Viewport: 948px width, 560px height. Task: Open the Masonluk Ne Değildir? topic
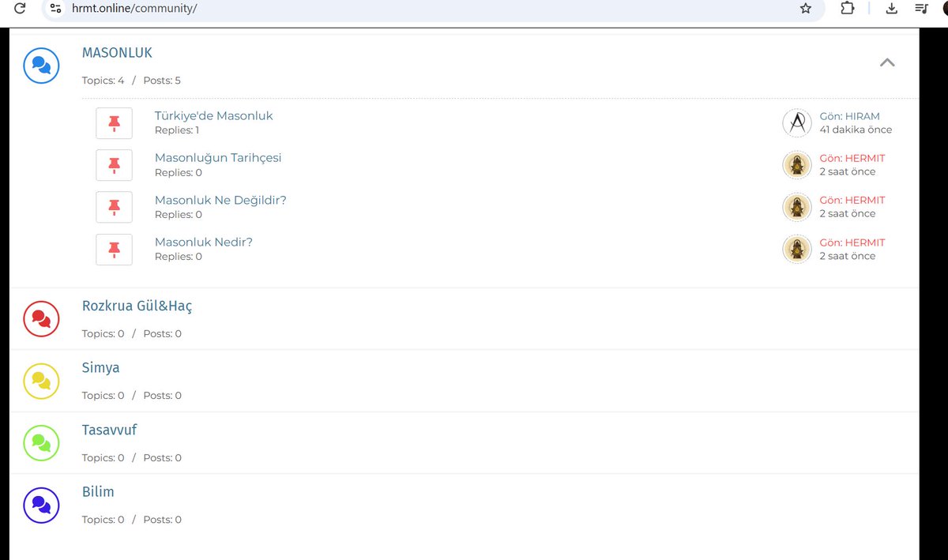(x=220, y=200)
